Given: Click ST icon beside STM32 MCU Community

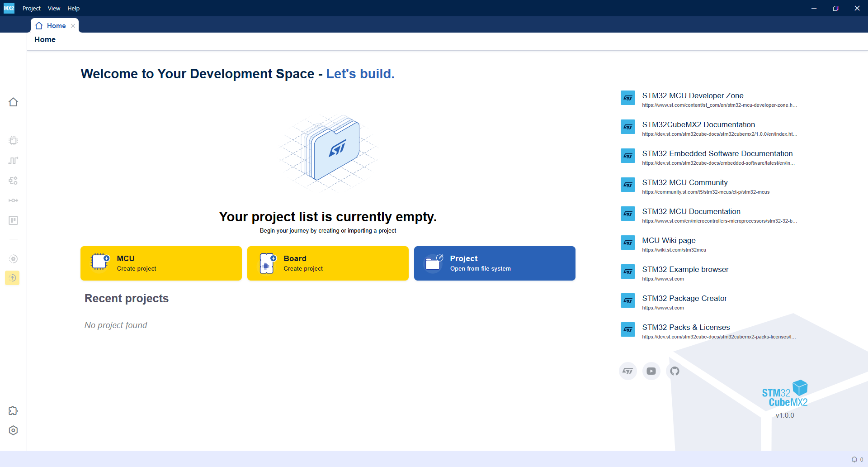Looking at the screenshot, I should [x=628, y=185].
